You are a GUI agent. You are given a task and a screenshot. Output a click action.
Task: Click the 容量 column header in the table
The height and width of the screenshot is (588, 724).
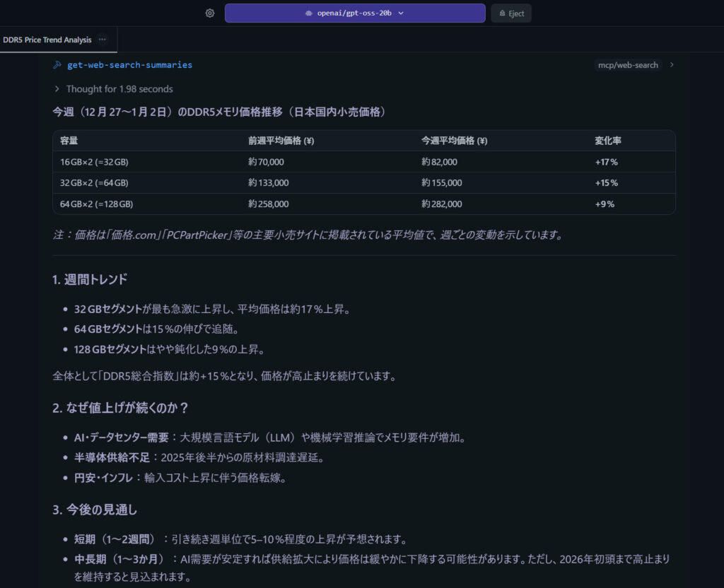tap(69, 141)
